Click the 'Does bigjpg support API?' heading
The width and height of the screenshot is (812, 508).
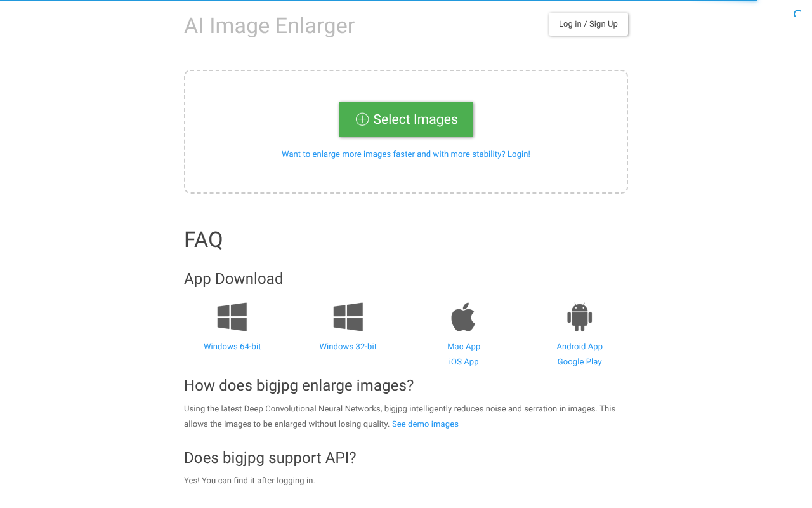click(270, 458)
